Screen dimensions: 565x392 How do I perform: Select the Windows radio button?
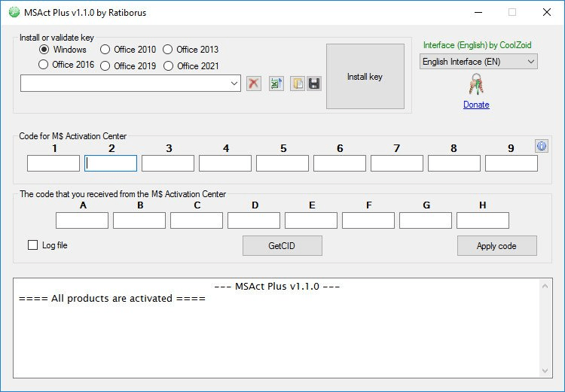[x=44, y=50]
